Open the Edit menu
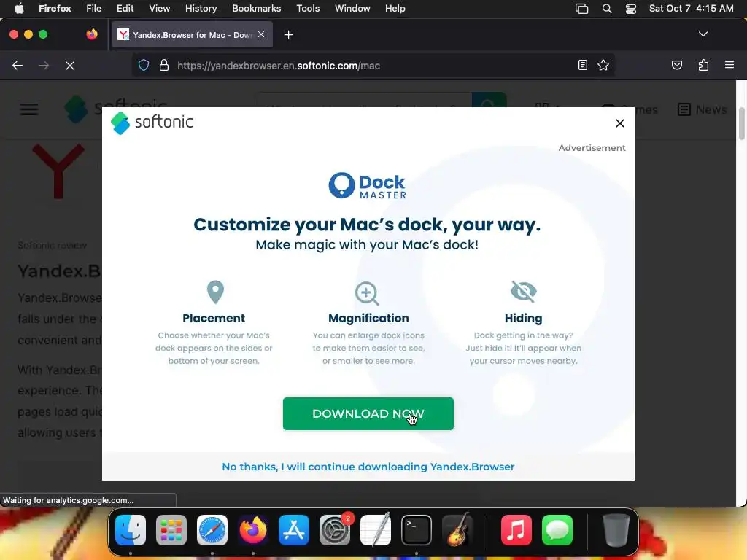The height and width of the screenshot is (560, 747). [125, 9]
